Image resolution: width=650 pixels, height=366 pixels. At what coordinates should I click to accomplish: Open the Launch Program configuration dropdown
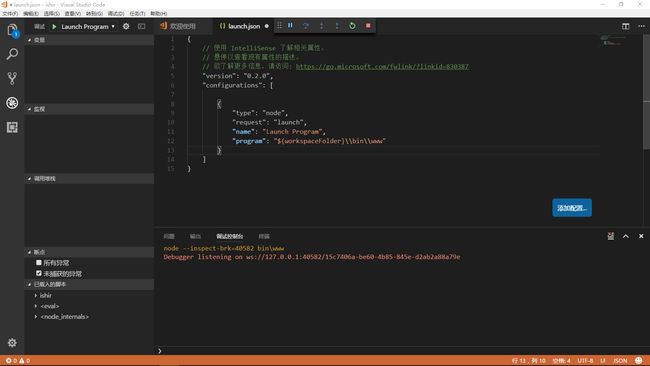click(88, 27)
